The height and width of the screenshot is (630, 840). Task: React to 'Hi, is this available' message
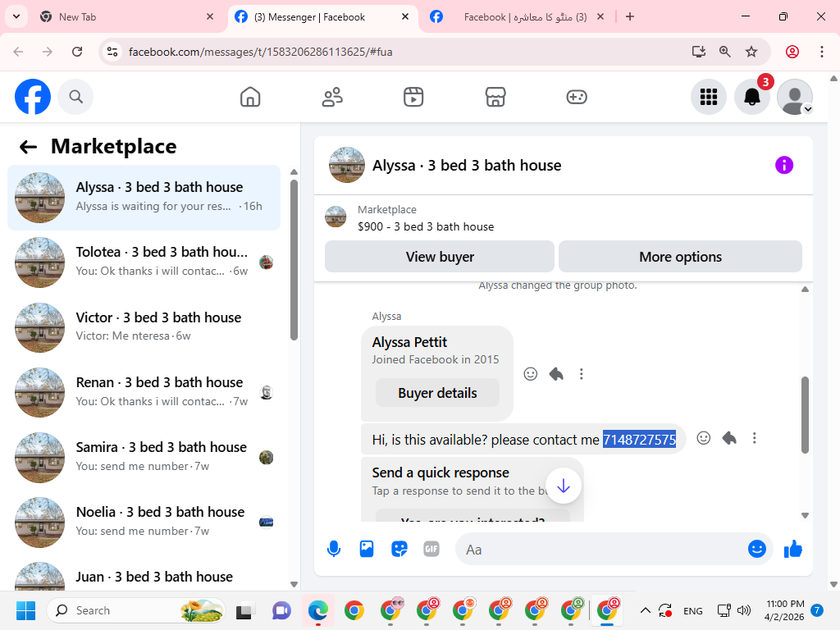click(703, 438)
